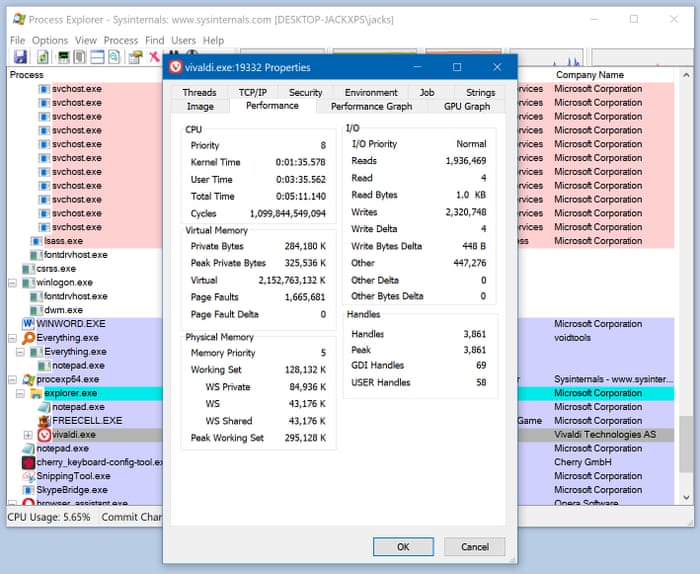Switch to the Strings tab
The image size is (700, 574).
click(x=480, y=92)
